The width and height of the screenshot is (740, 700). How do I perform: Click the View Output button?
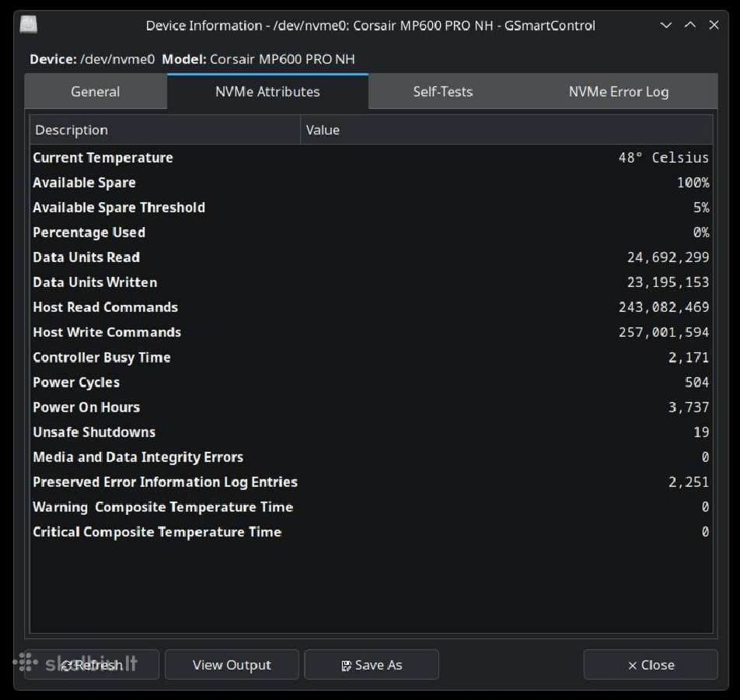click(232, 664)
